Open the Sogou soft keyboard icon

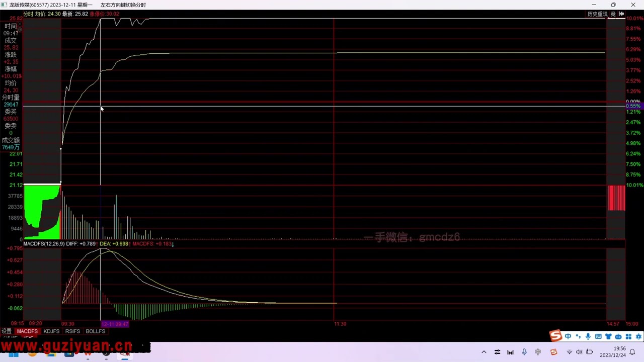coord(598,336)
